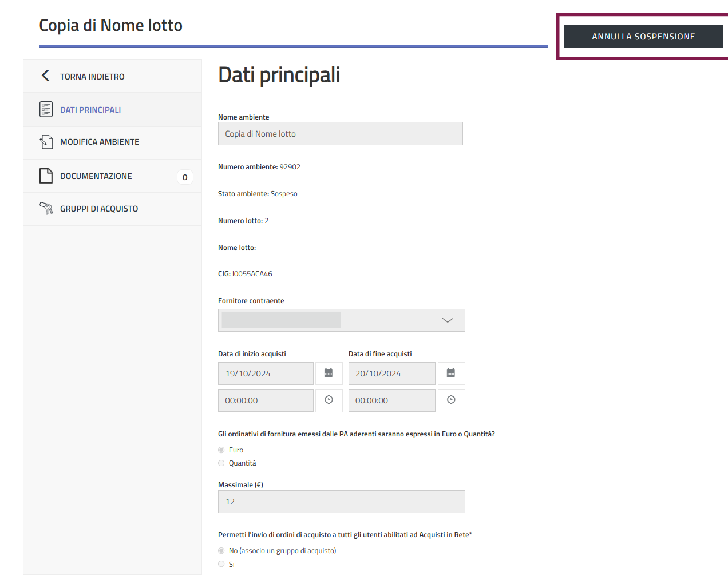Select the Euro radio option
The height and width of the screenshot is (584, 728).
221,450
